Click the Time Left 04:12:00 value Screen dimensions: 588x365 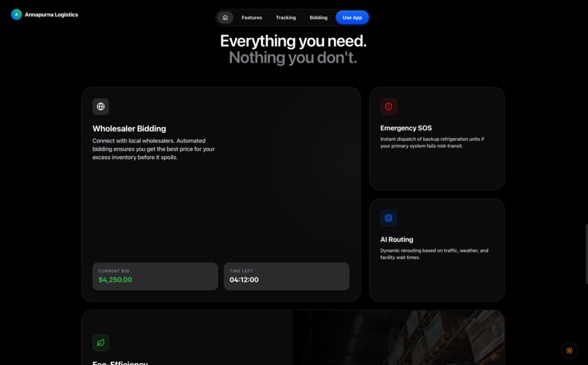tap(244, 280)
